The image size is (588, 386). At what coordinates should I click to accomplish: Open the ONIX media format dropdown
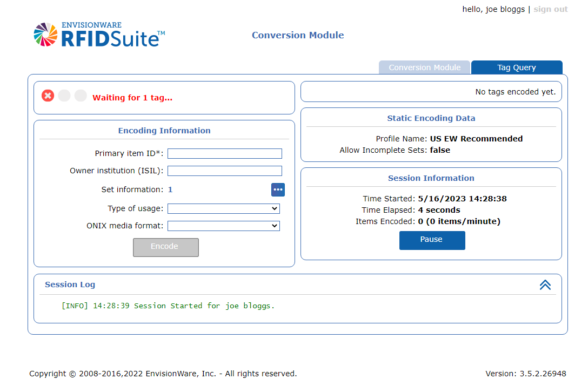tap(224, 226)
